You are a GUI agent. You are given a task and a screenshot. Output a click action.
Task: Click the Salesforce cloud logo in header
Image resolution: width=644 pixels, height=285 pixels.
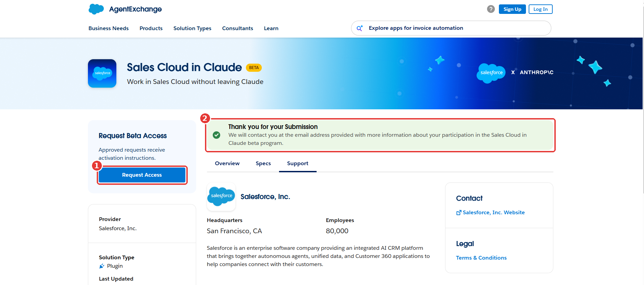pyautogui.click(x=96, y=9)
